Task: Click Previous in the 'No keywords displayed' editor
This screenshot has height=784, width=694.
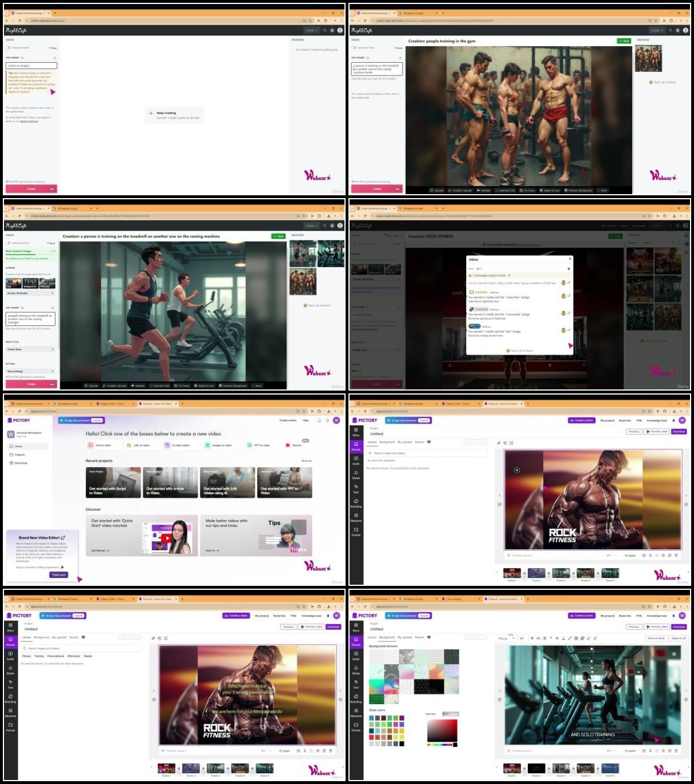Action: click(x=634, y=432)
